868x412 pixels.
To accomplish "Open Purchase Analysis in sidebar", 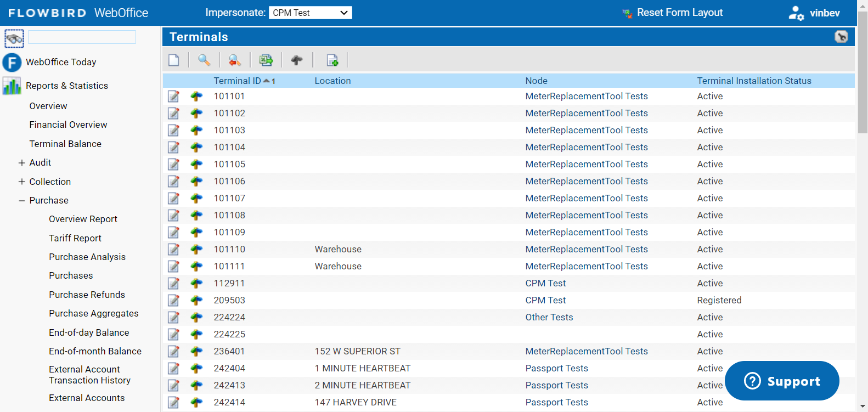I will tap(87, 257).
